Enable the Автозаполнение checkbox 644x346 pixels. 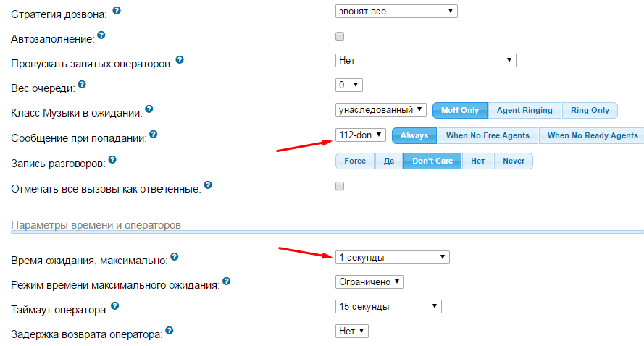(x=340, y=36)
